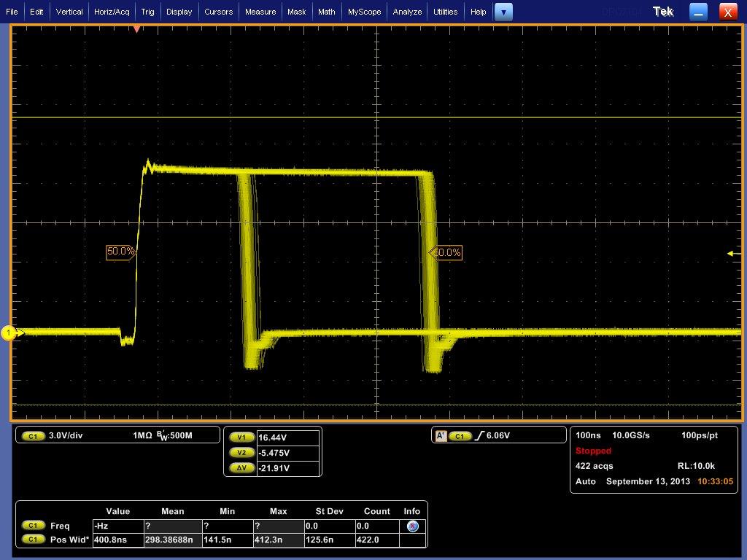Click the info icon in the Freq row

click(x=413, y=526)
